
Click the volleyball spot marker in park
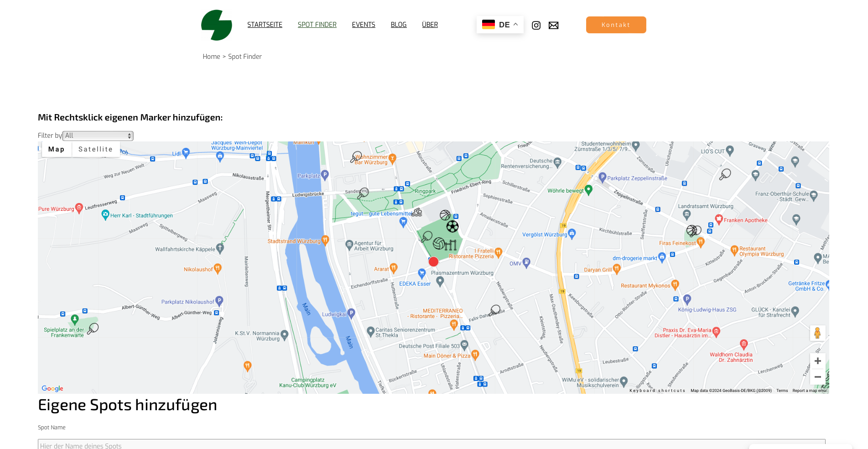(439, 243)
